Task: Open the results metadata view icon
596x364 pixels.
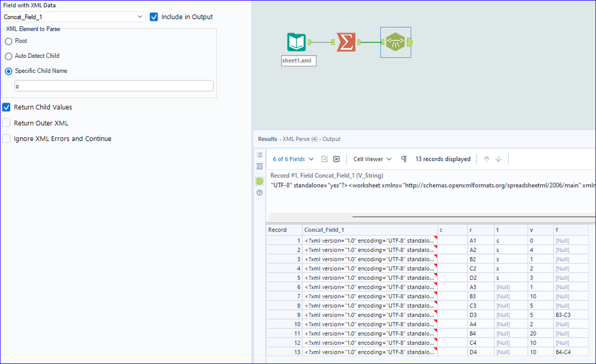Action: (x=260, y=166)
